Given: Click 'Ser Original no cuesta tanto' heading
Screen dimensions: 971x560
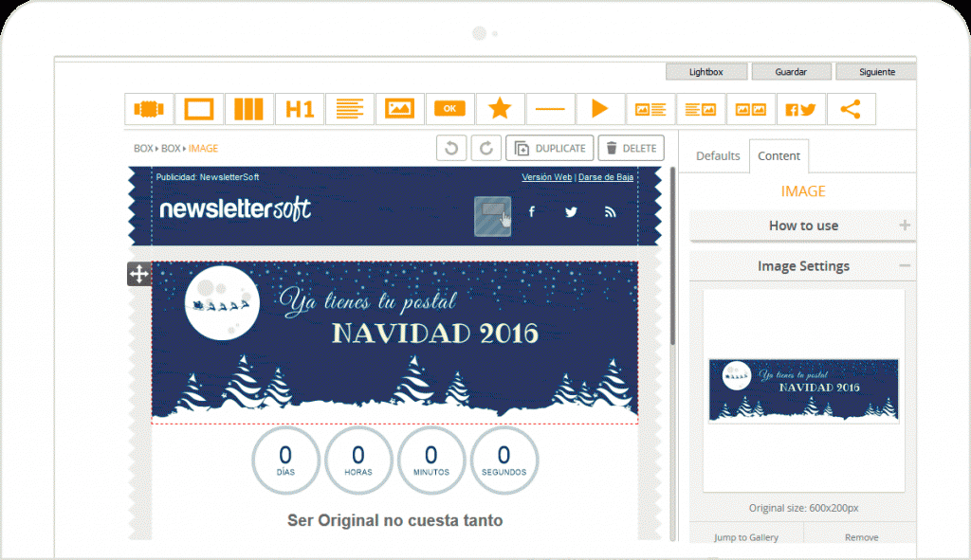Looking at the screenshot, I should coord(395,520).
